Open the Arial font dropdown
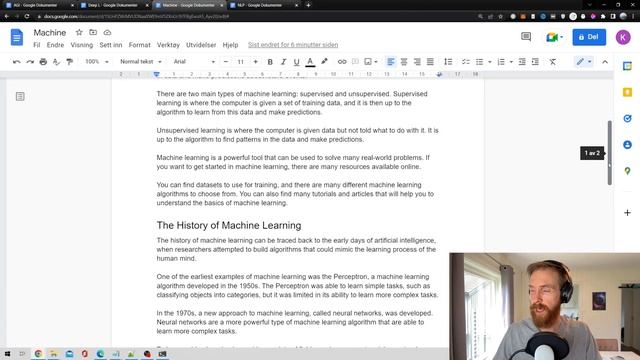The height and width of the screenshot is (360, 640). click(x=194, y=62)
